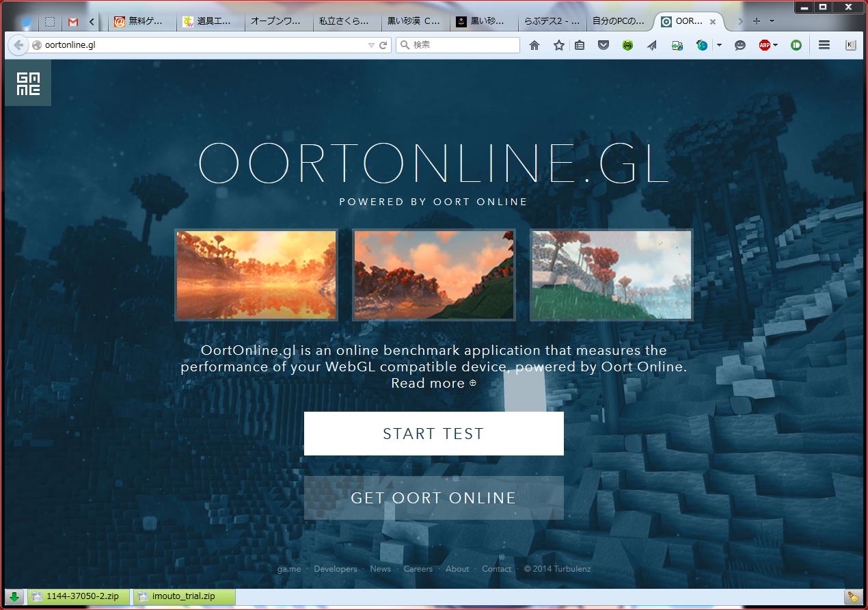Click the Adblock Plus ABP icon
Viewport: 868px width, 610px height.
[x=765, y=45]
